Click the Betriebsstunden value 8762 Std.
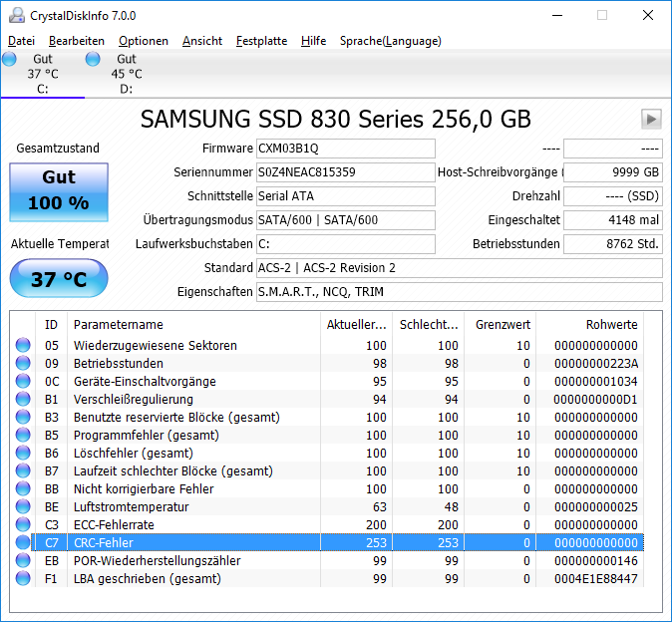The image size is (672, 622). coord(613,244)
